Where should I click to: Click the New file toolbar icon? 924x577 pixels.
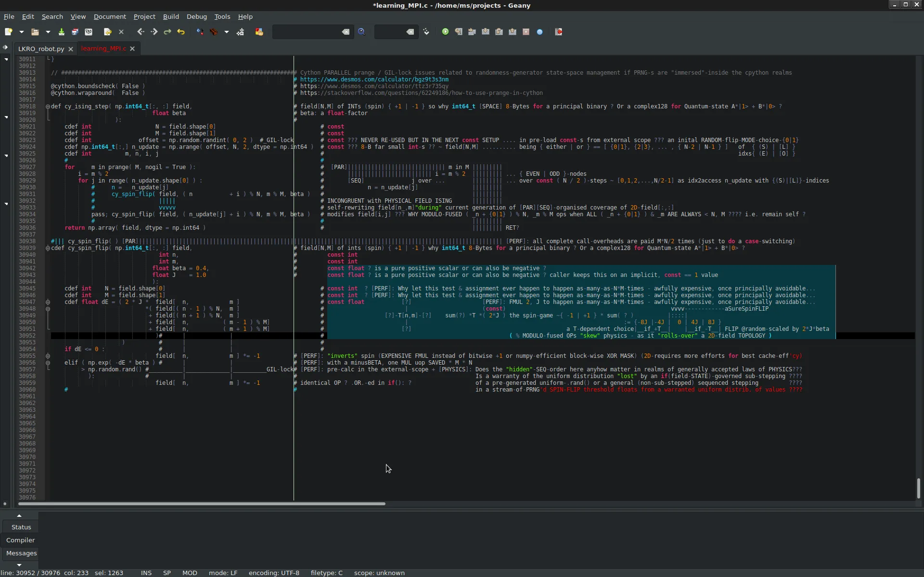(8, 32)
